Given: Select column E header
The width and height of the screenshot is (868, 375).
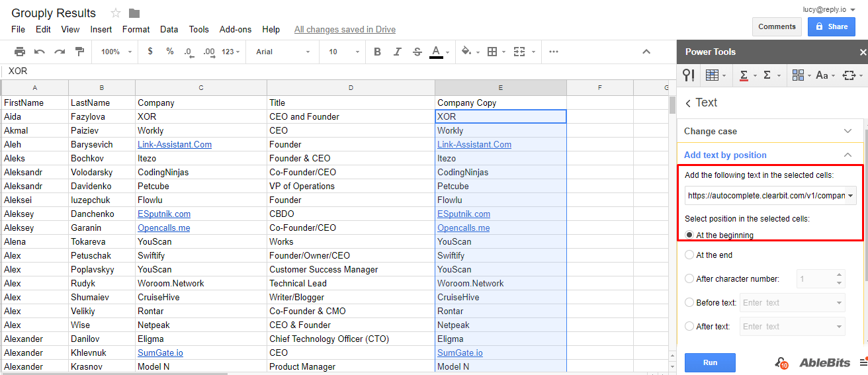Looking at the screenshot, I should (501, 87).
